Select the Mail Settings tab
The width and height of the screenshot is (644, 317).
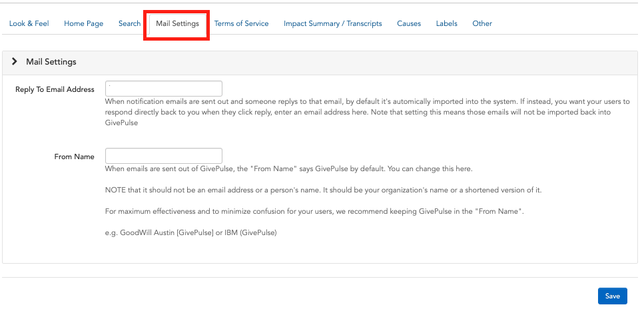coord(177,23)
